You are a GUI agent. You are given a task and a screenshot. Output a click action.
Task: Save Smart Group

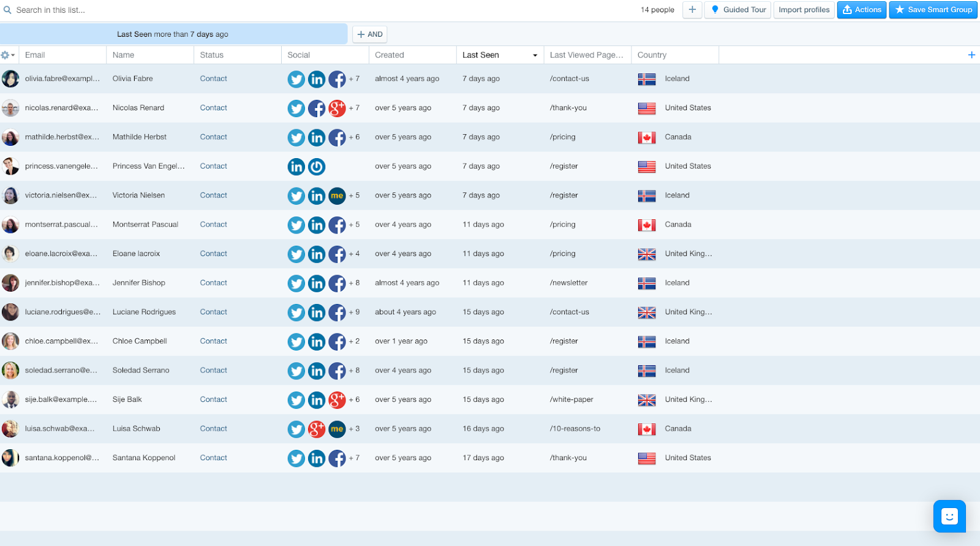tap(933, 10)
